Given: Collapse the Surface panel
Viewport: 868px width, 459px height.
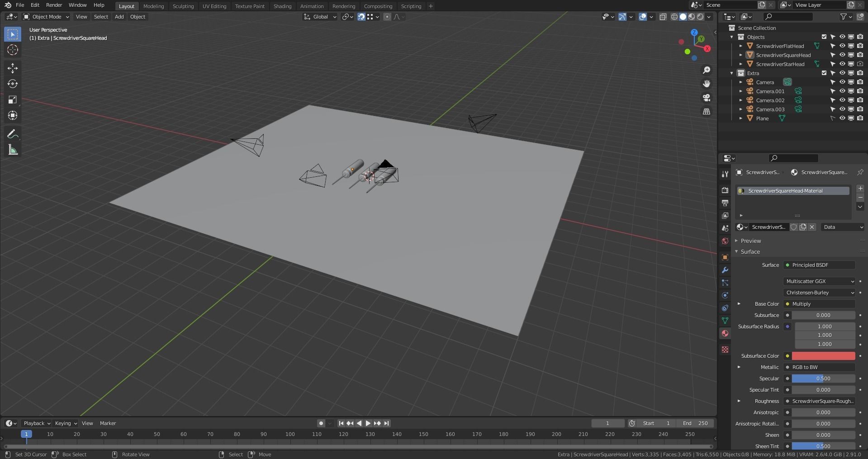Looking at the screenshot, I should [750, 252].
